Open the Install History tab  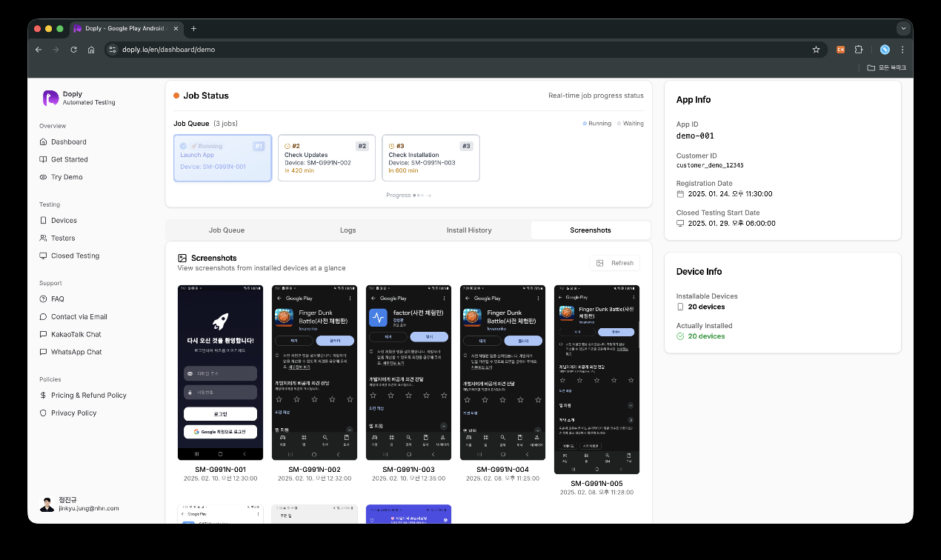468,230
